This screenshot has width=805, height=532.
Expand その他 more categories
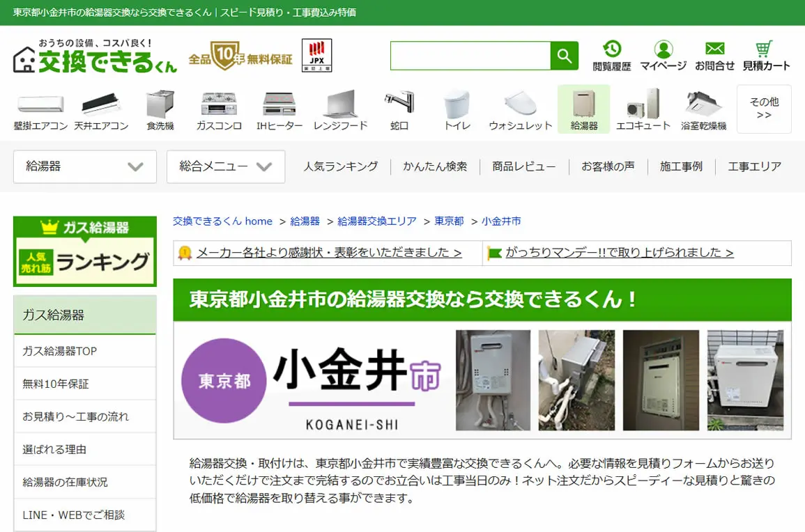[x=764, y=109]
